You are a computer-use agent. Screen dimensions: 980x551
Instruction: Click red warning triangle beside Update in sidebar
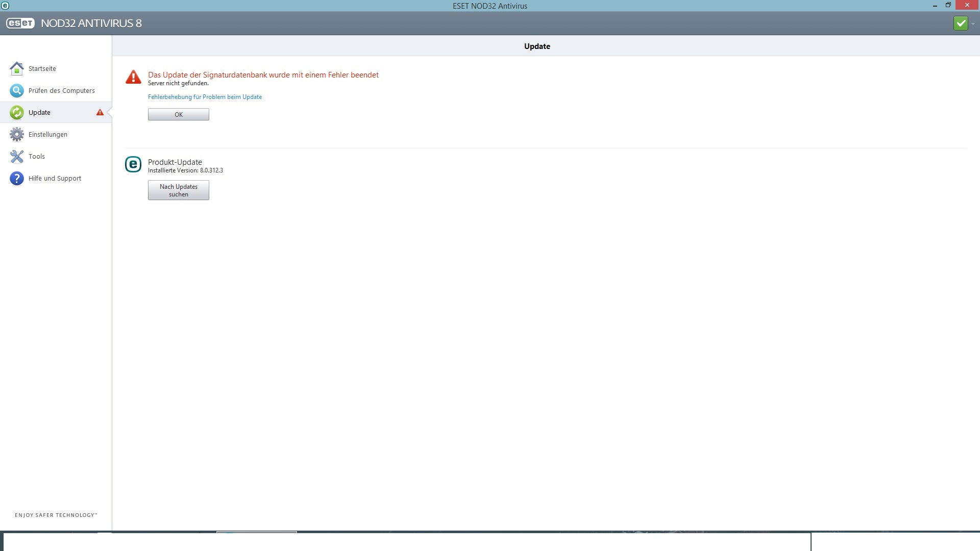point(100,112)
